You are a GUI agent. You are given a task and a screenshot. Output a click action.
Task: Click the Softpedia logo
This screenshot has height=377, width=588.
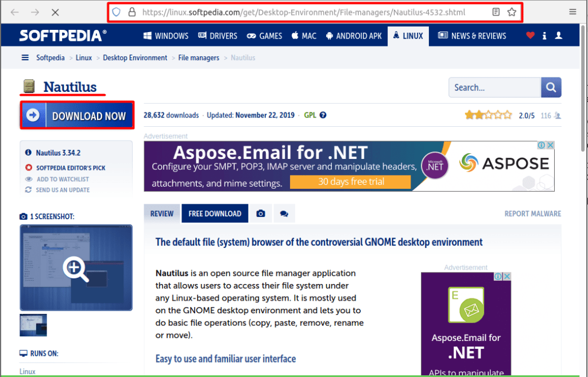pyautogui.click(x=63, y=36)
